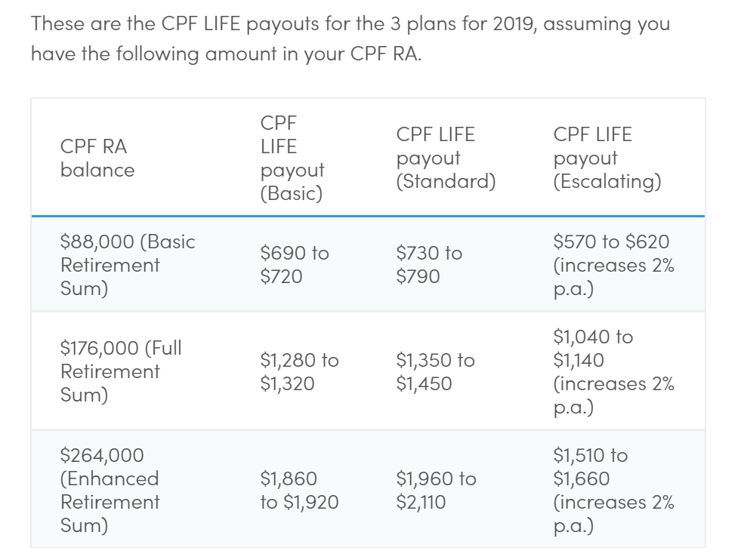
Task: Select the "CPF LIFE payout (Basic)" column header
Action: [x=292, y=158]
